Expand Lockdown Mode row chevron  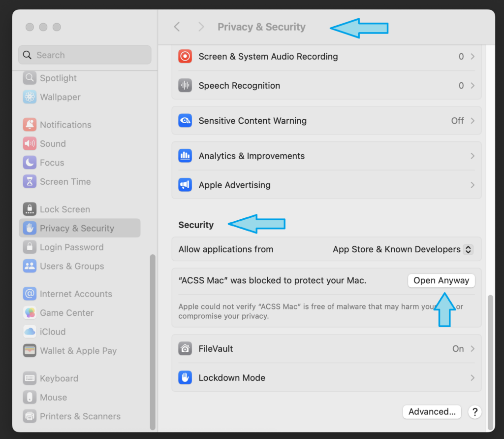click(x=472, y=377)
